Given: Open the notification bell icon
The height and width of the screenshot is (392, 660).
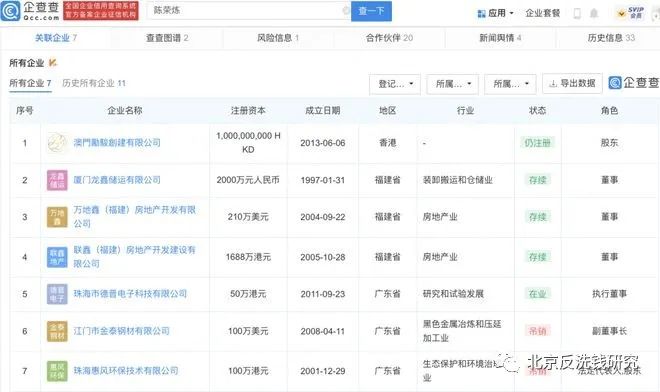Looking at the screenshot, I should 594,13.
